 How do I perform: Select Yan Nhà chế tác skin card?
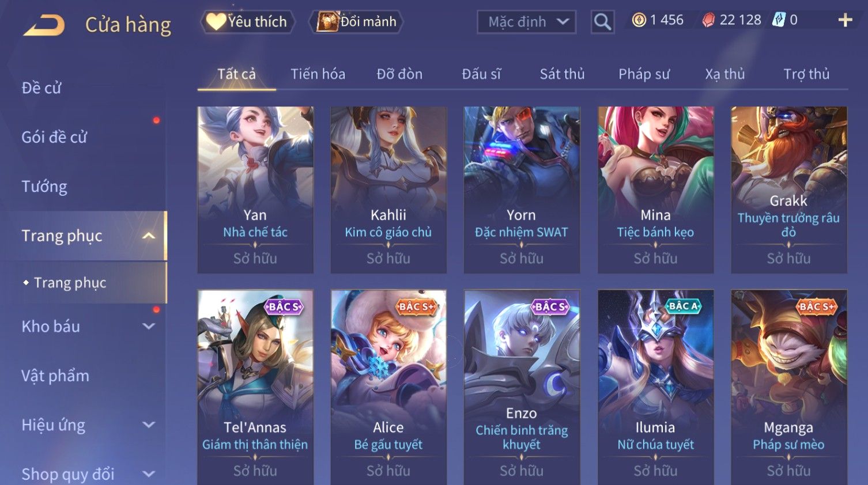tap(255, 190)
